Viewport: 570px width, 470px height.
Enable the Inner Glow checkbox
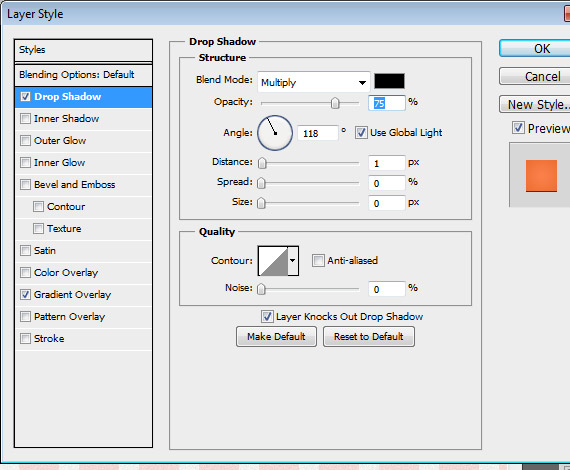click(25, 162)
